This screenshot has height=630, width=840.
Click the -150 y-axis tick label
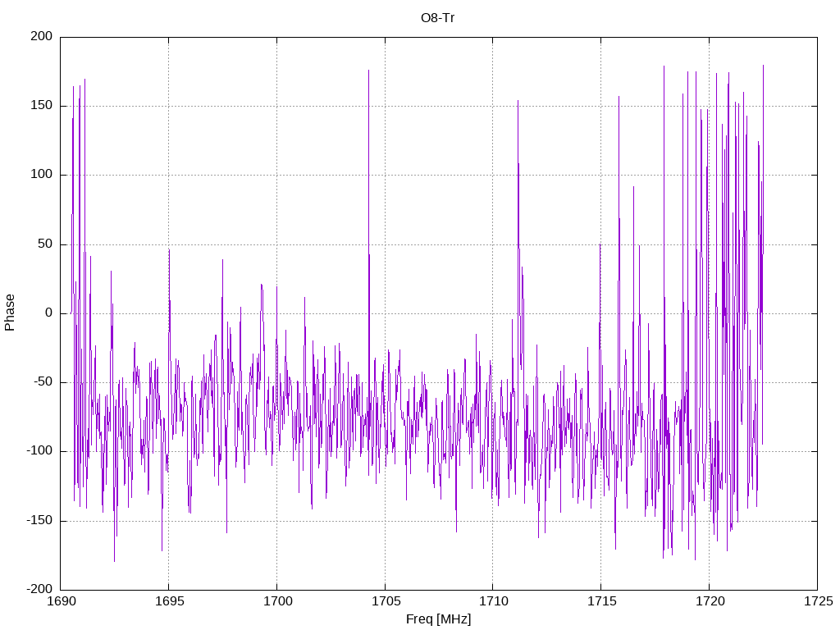pos(39,520)
